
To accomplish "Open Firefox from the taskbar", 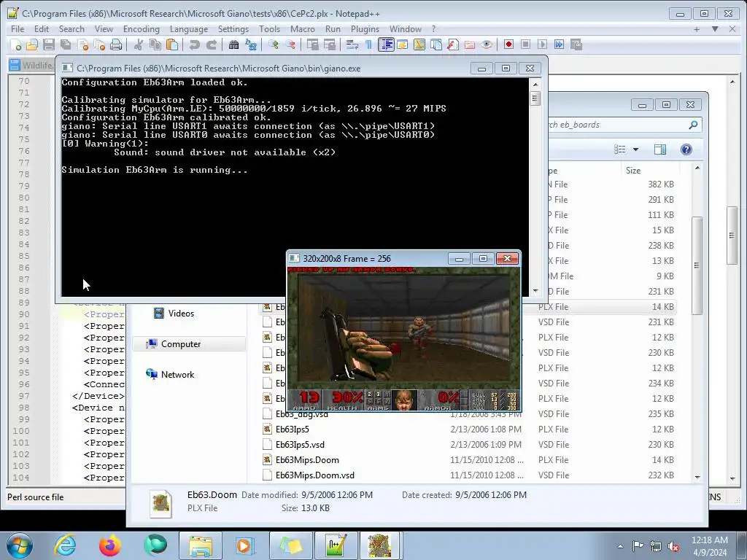I will tap(110, 545).
